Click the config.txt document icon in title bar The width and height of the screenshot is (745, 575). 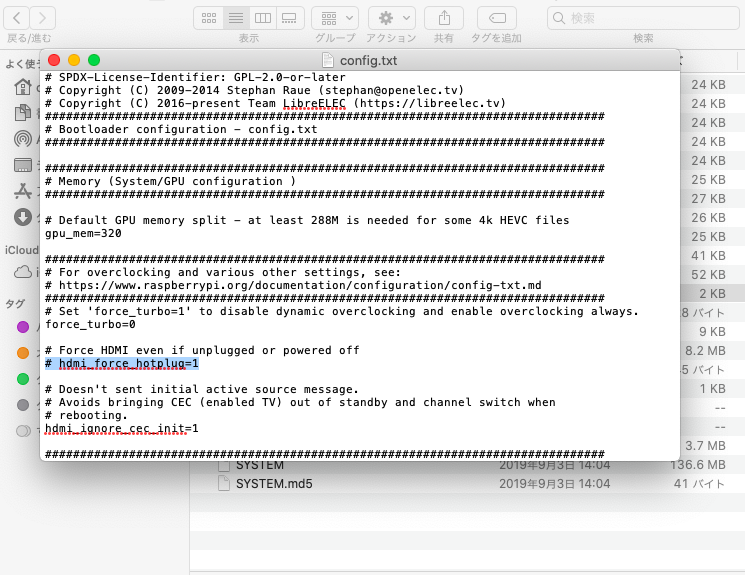point(327,60)
